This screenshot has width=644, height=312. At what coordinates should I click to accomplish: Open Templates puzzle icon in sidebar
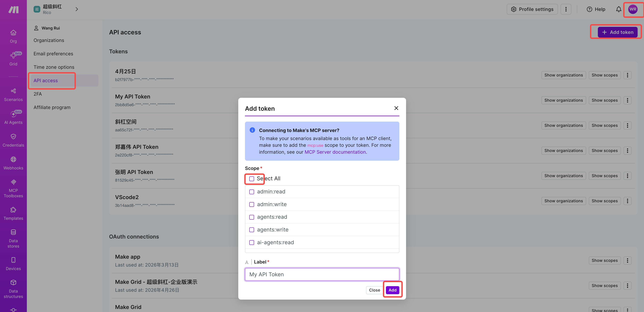click(x=13, y=210)
